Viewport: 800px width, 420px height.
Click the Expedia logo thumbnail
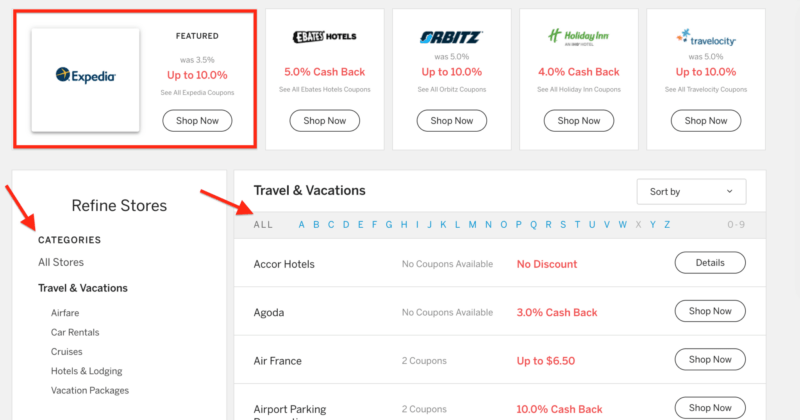[x=86, y=76]
